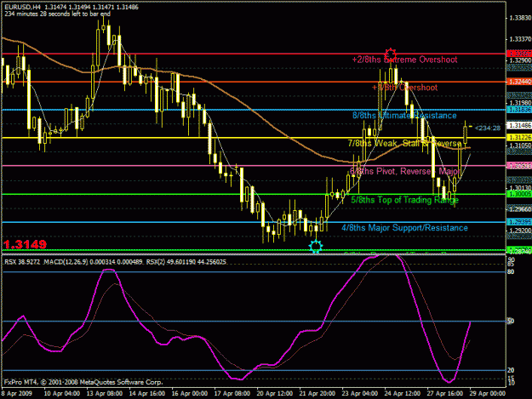
Task: Click the '29 Apr 00:00' time label
Action: [488, 394]
